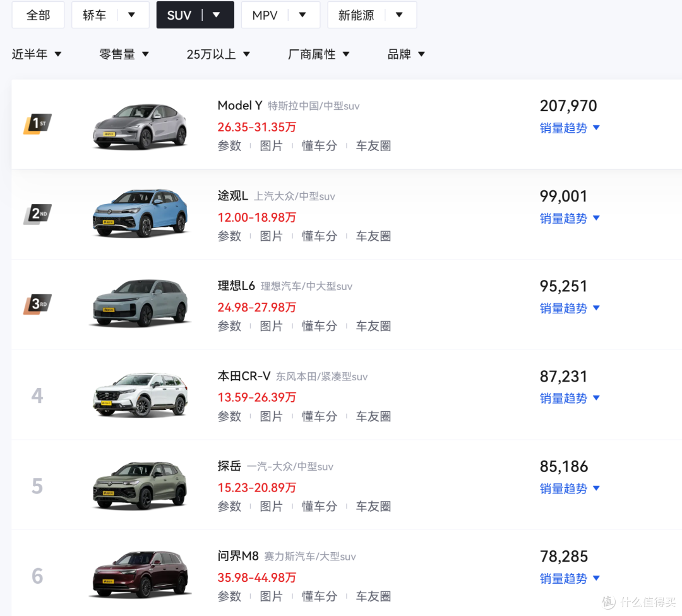
Task: Open 懂车分 for 探岳
Action: point(320,506)
